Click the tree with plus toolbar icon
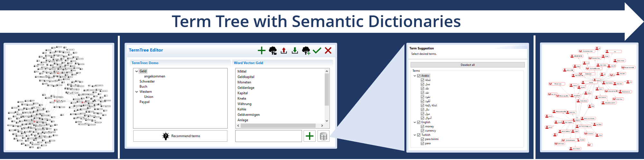 [306, 51]
